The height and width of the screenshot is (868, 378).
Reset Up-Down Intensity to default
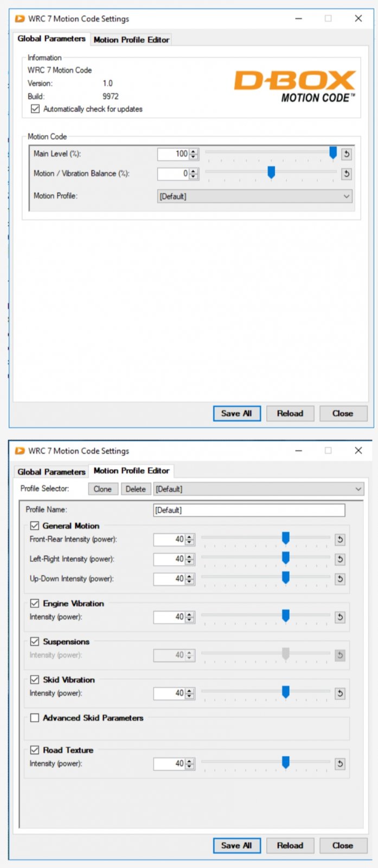339,579
